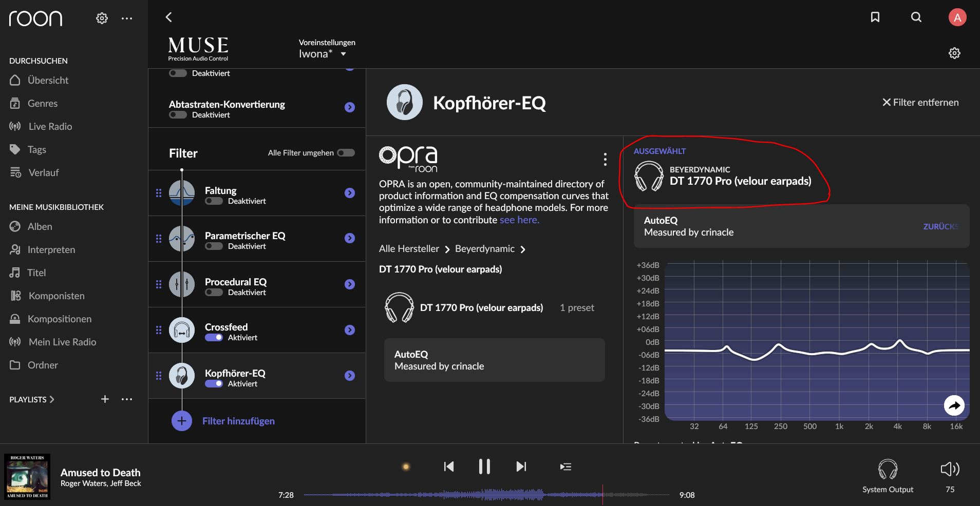Click the Procedural EQ filter icon
Screen dimensions: 980x506
pyautogui.click(x=182, y=284)
